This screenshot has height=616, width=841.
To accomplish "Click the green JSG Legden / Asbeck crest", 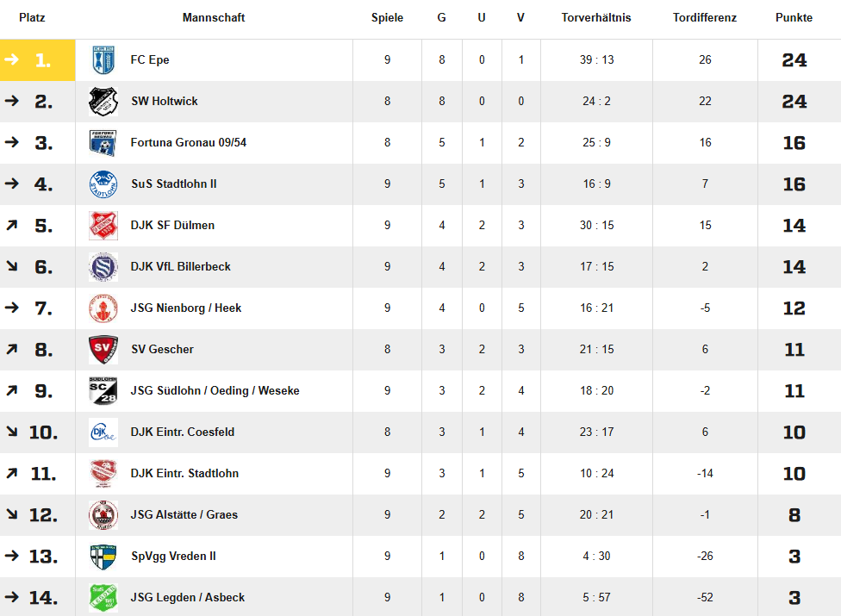I will pos(103,598).
